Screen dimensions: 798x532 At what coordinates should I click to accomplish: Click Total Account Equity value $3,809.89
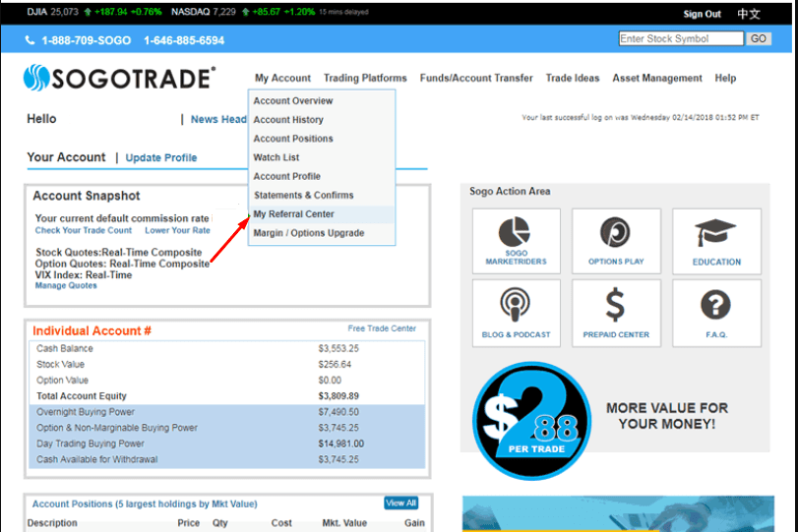click(x=338, y=395)
